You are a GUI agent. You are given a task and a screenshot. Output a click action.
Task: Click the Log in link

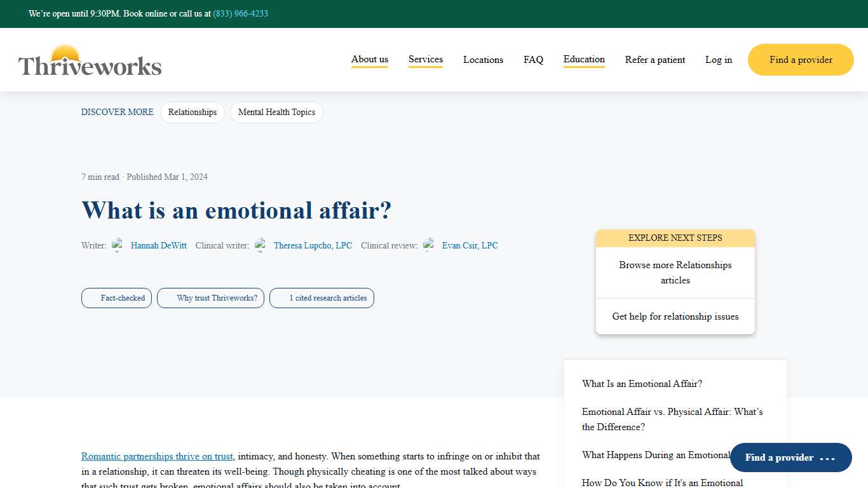[718, 59]
